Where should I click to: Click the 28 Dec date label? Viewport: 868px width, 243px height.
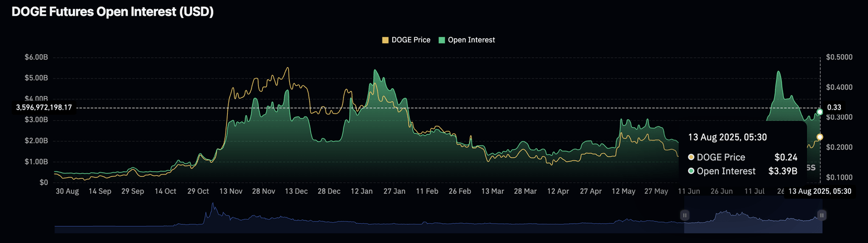click(x=329, y=192)
